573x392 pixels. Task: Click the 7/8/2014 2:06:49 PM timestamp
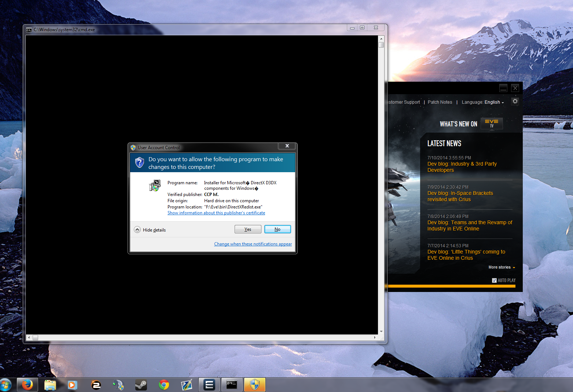tap(448, 217)
